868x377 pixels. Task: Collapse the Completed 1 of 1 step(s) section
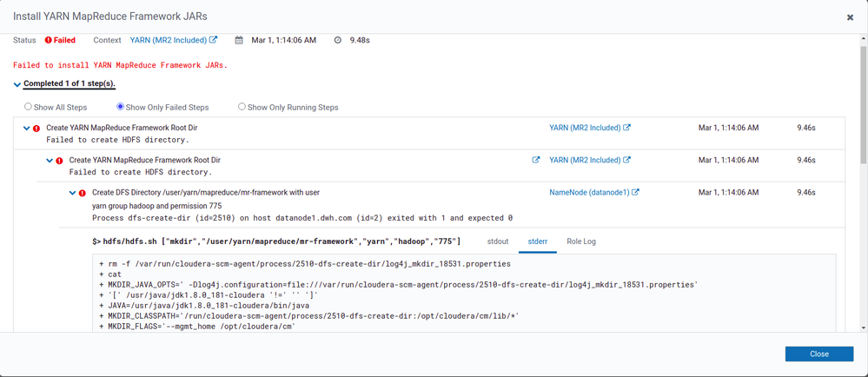click(17, 84)
